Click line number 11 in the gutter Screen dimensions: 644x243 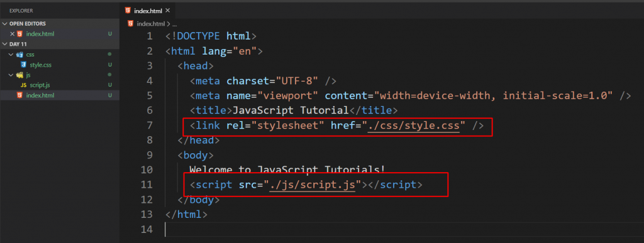pyautogui.click(x=146, y=185)
